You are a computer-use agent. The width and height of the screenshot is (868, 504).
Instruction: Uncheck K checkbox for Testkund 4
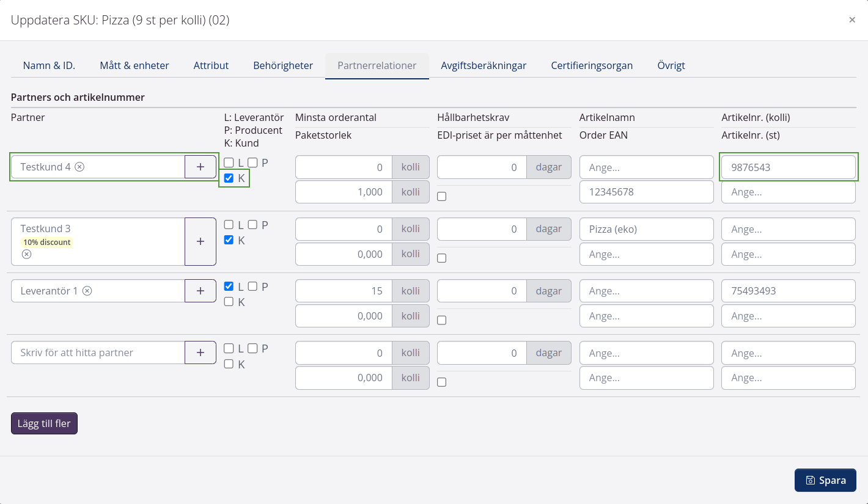[x=229, y=178]
